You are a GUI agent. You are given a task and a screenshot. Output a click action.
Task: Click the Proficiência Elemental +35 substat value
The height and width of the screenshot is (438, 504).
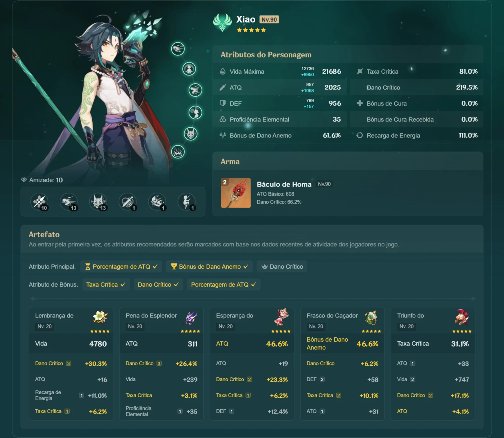point(192,411)
